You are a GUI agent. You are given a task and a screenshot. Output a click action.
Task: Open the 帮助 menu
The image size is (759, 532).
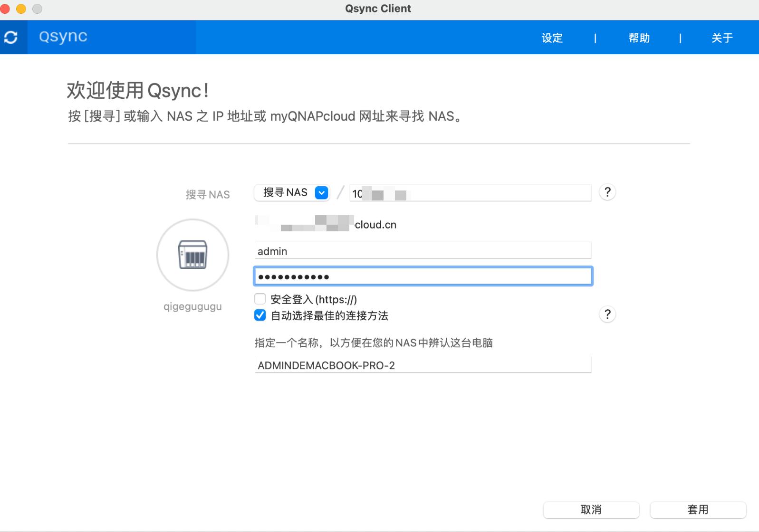pyautogui.click(x=639, y=38)
